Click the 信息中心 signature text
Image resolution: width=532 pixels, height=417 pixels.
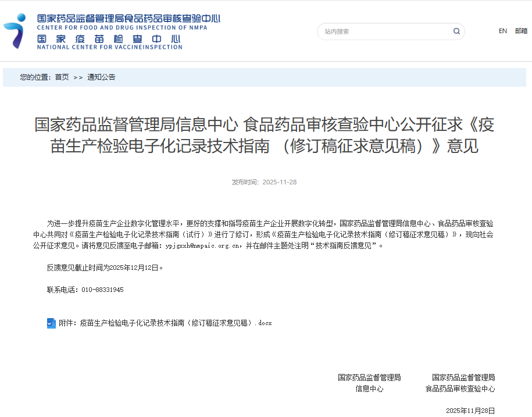tap(369, 389)
